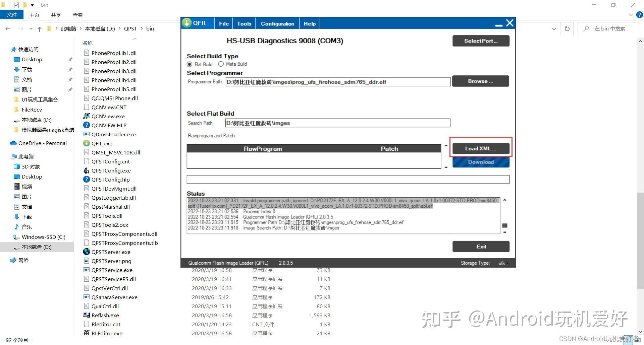Select the Meta Build radio button

tap(221, 64)
